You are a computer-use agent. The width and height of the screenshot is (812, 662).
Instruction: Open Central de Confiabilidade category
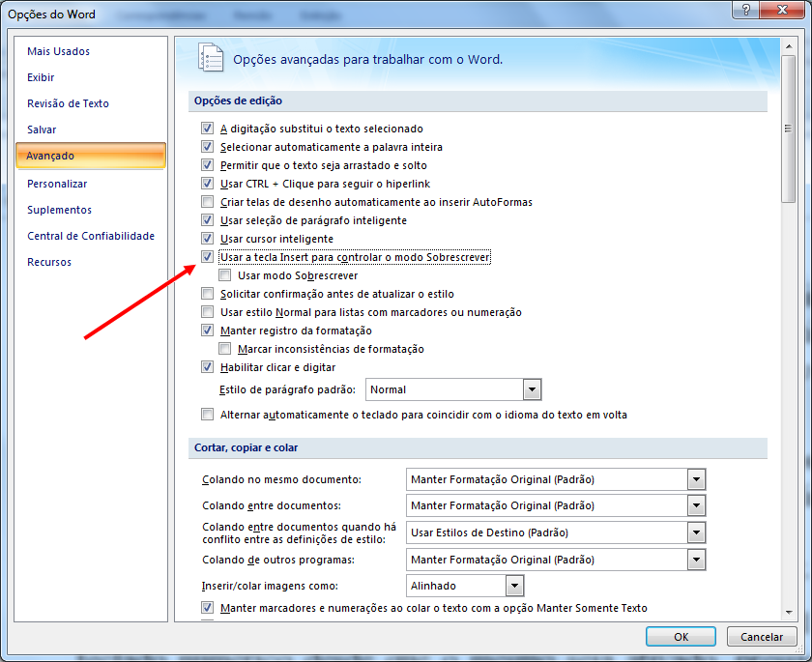click(x=91, y=236)
